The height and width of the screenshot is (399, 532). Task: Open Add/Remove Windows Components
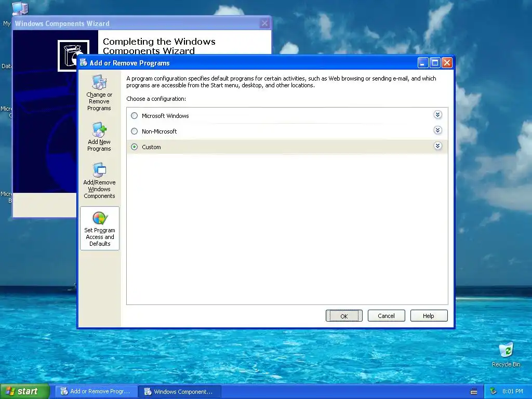(99, 180)
